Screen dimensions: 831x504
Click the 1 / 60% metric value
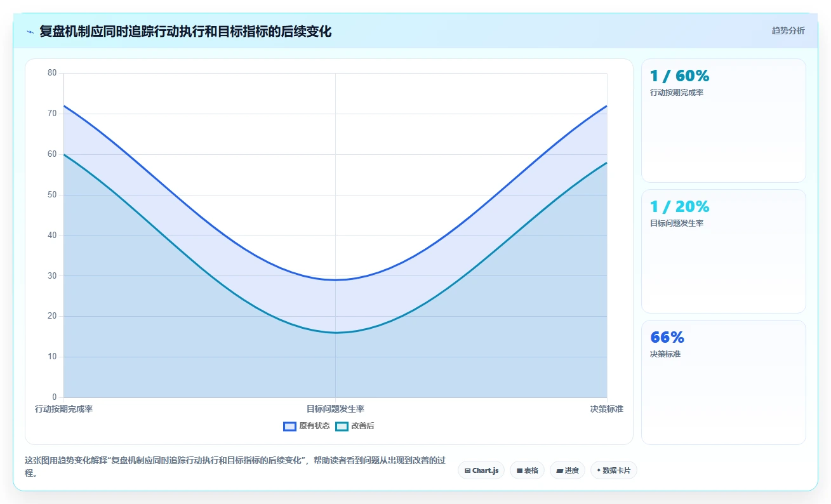(x=679, y=76)
